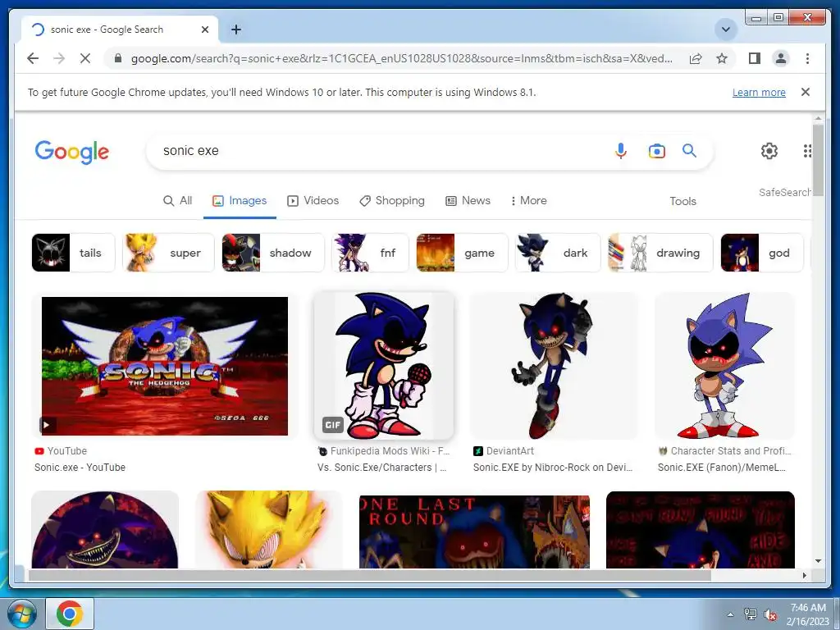Start a voice search with the microphone

click(620, 151)
